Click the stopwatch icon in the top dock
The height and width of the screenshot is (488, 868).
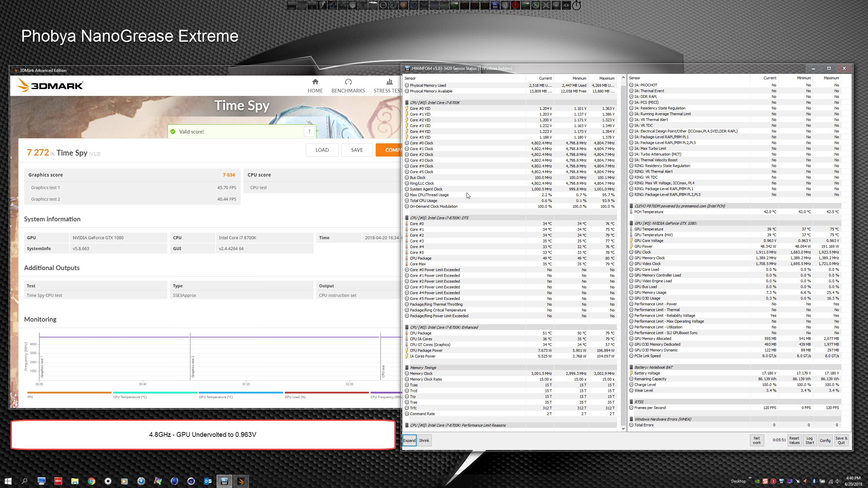(x=576, y=5)
